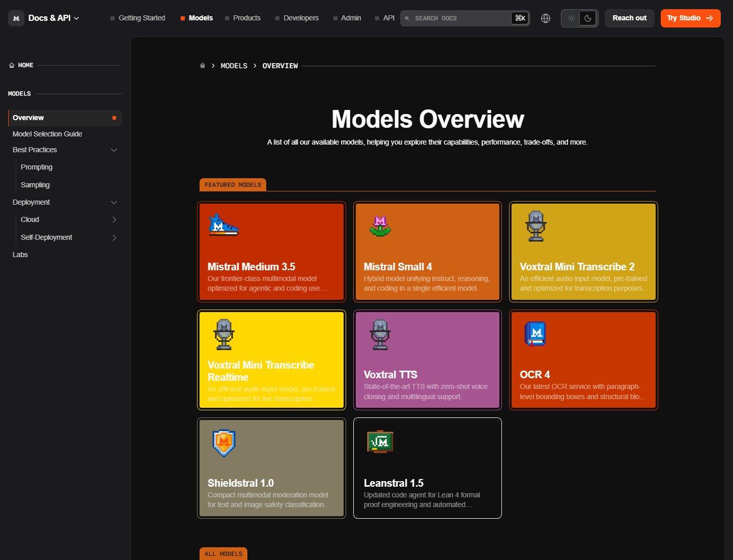Open the Voxtral Mini Transcribe 2 title
This screenshot has height=560, width=733.
pyautogui.click(x=577, y=267)
